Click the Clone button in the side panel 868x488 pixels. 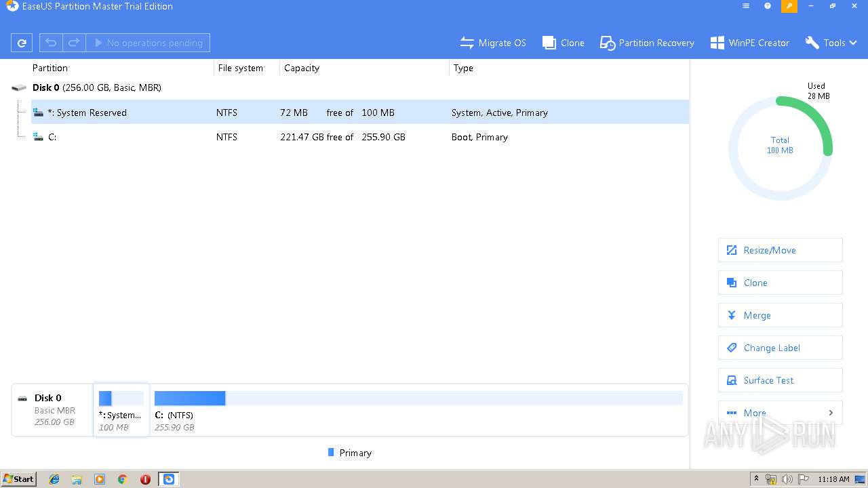781,283
